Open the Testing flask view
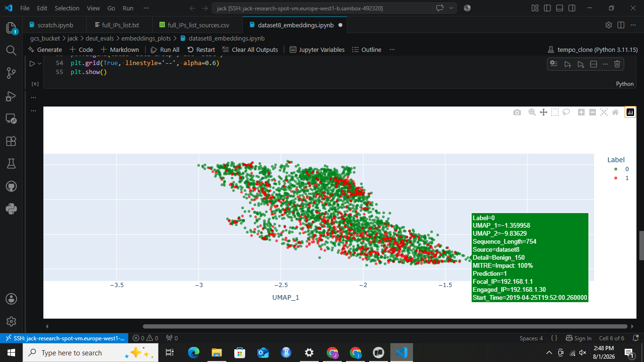This screenshot has height=362, width=644. (x=11, y=164)
